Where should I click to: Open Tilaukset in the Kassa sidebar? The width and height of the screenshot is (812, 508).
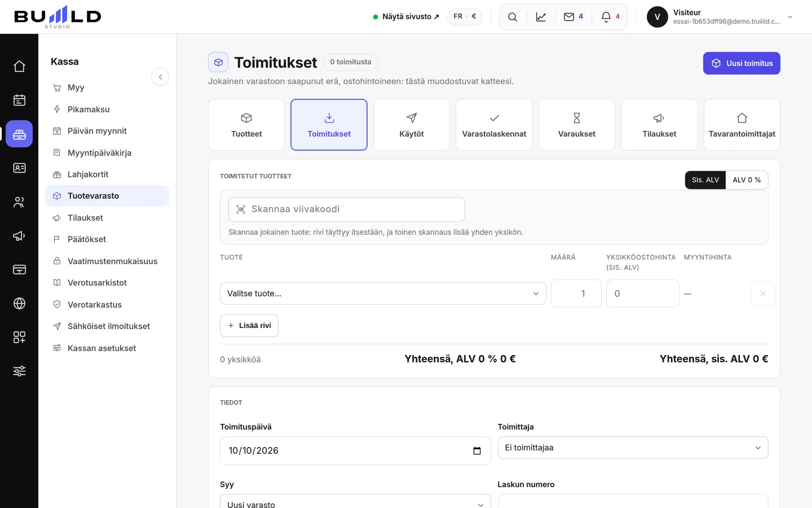107,218
